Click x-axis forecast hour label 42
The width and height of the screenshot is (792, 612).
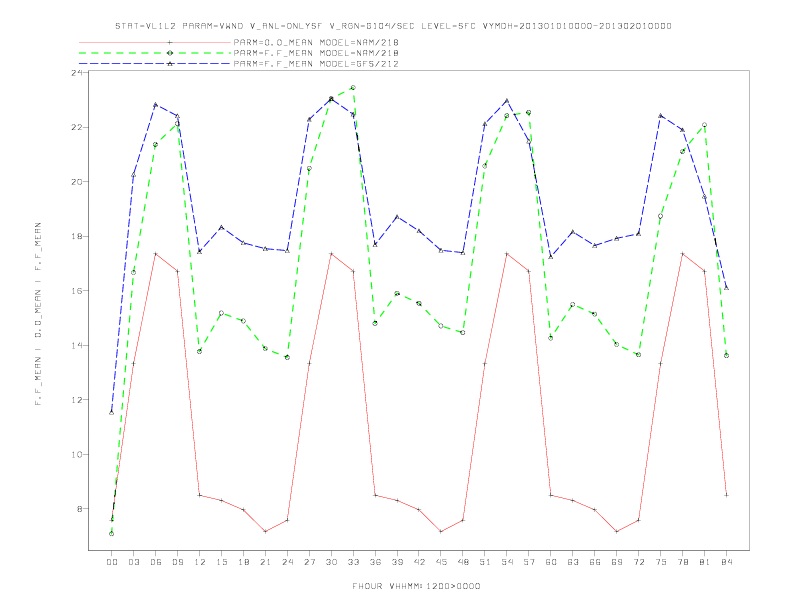(x=419, y=562)
